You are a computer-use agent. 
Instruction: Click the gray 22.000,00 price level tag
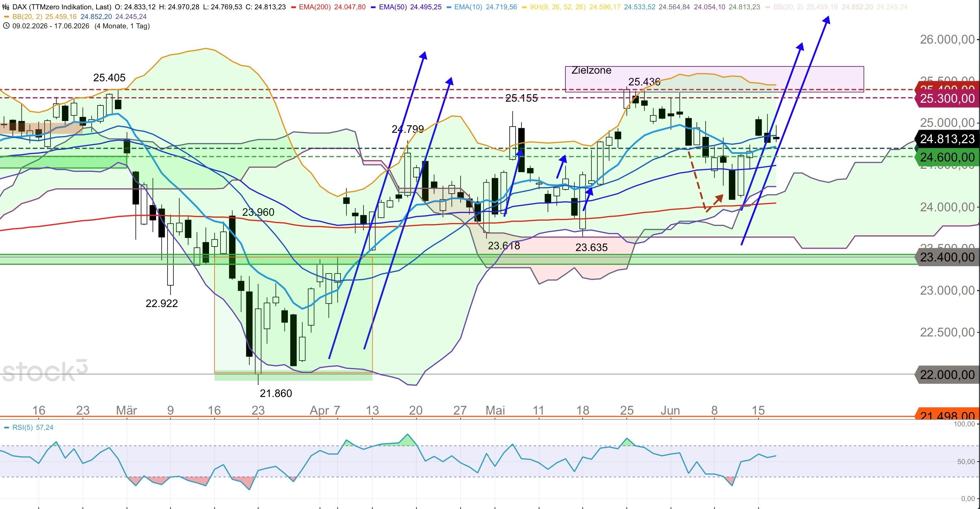tap(947, 375)
